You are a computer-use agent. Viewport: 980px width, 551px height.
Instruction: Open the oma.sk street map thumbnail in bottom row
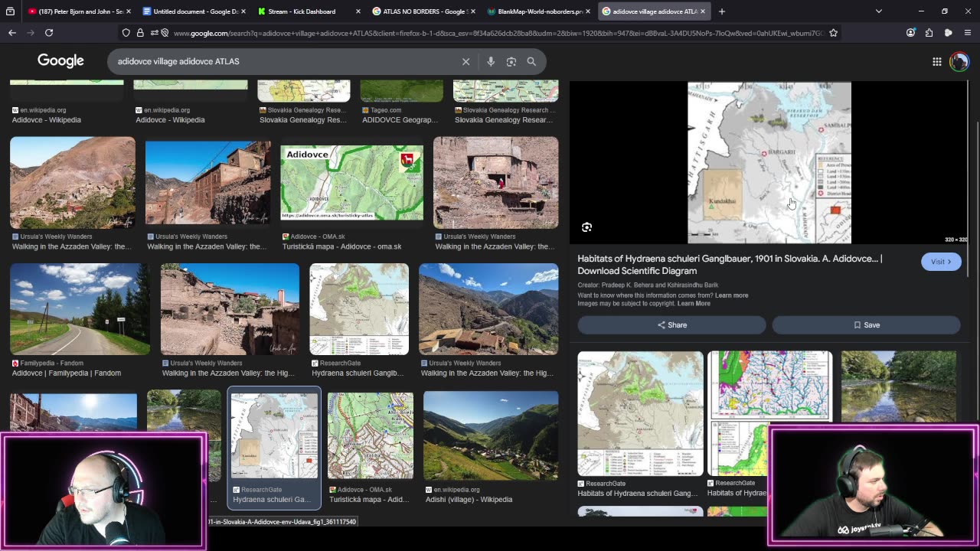[371, 435]
